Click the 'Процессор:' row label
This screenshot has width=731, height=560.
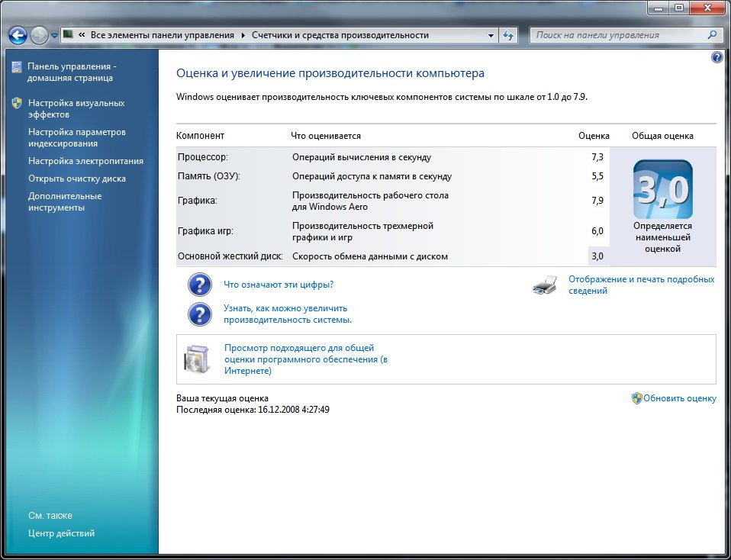point(203,157)
